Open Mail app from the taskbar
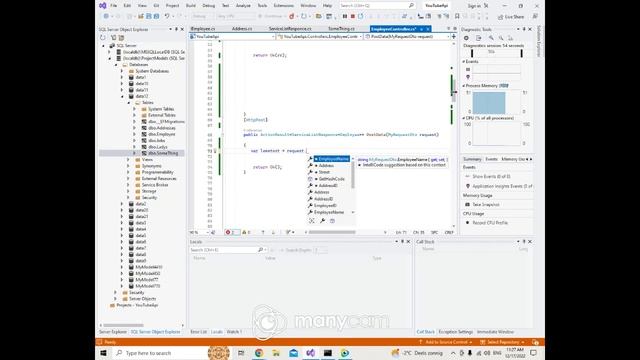The width and height of the screenshot is (640, 360). tap(293, 353)
